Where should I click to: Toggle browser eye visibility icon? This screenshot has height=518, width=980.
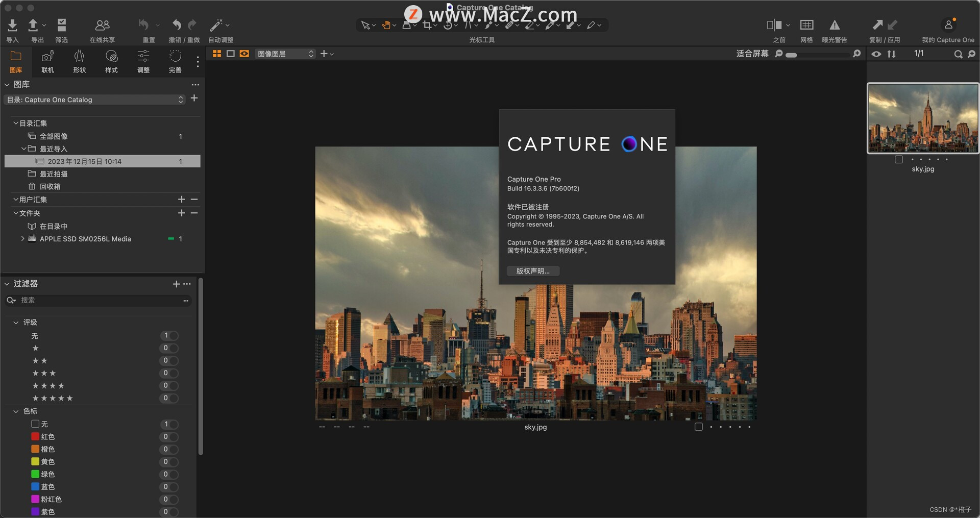(876, 54)
